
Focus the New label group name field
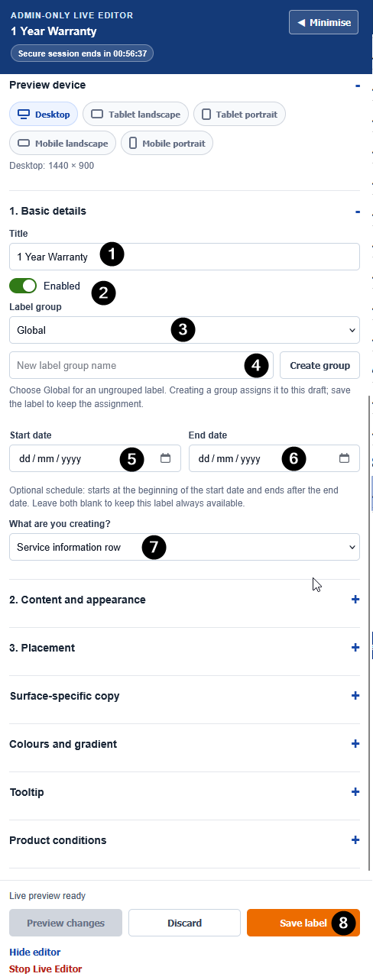pyautogui.click(x=141, y=365)
